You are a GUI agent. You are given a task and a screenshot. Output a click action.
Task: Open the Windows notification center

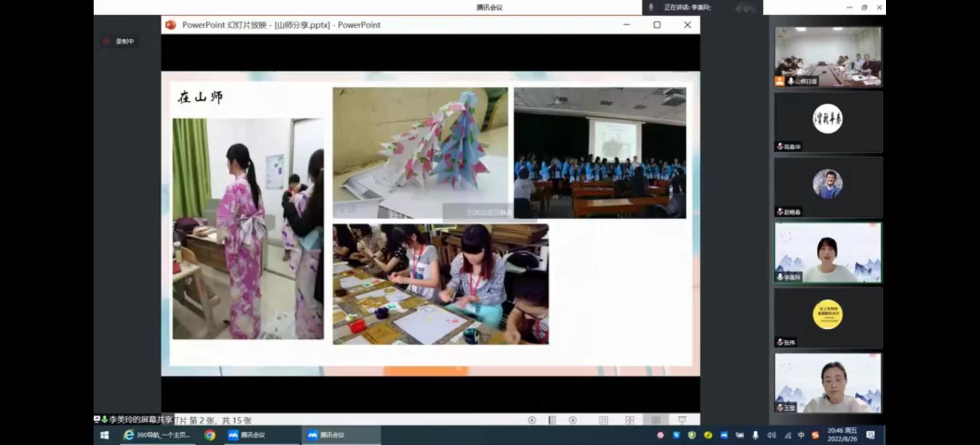pos(870,435)
